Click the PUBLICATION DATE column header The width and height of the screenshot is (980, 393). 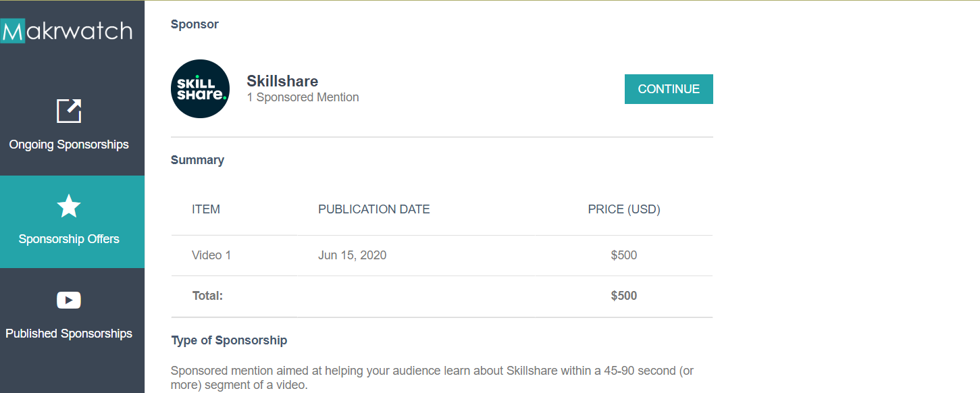[x=373, y=209]
